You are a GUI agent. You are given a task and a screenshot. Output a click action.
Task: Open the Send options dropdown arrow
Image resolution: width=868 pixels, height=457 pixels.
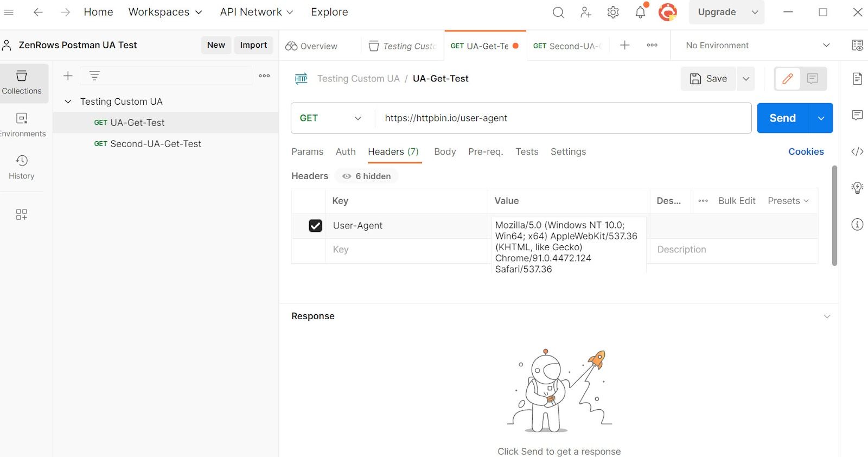[x=821, y=118]
